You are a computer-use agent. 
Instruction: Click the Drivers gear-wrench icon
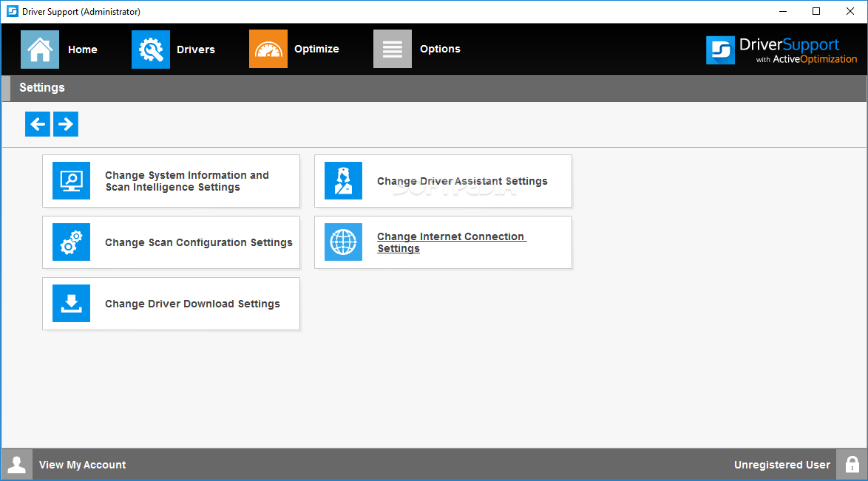click(x=151, y=50)
